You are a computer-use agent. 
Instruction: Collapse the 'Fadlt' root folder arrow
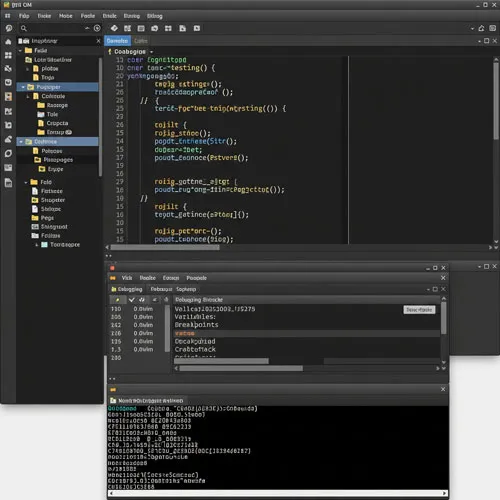[20, 51]
